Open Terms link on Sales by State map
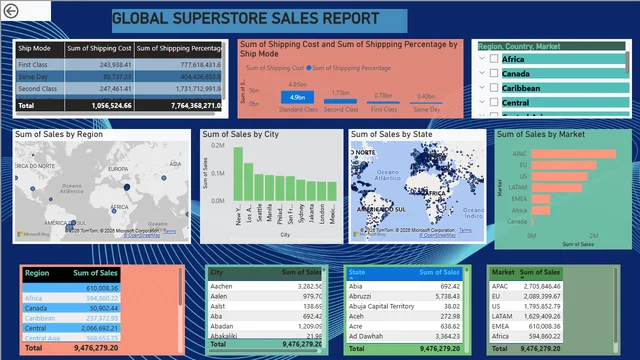 465,231
